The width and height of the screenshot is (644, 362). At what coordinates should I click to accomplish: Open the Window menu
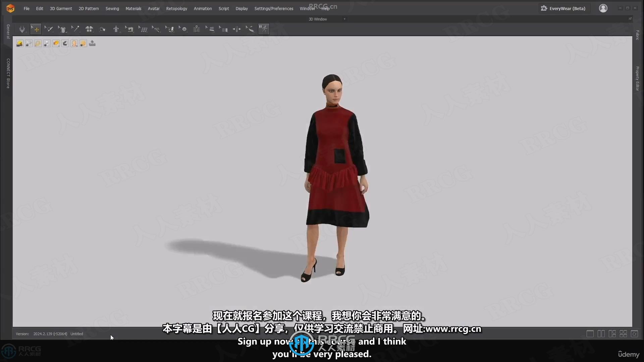(307, 8)
